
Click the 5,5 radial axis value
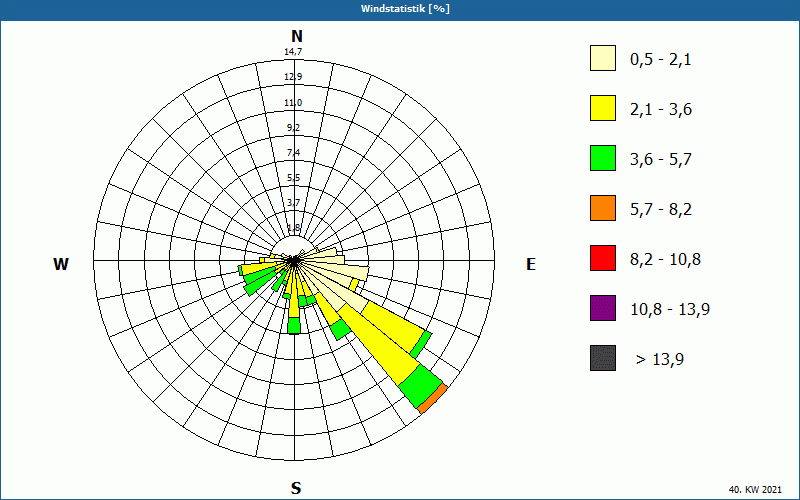293,178
